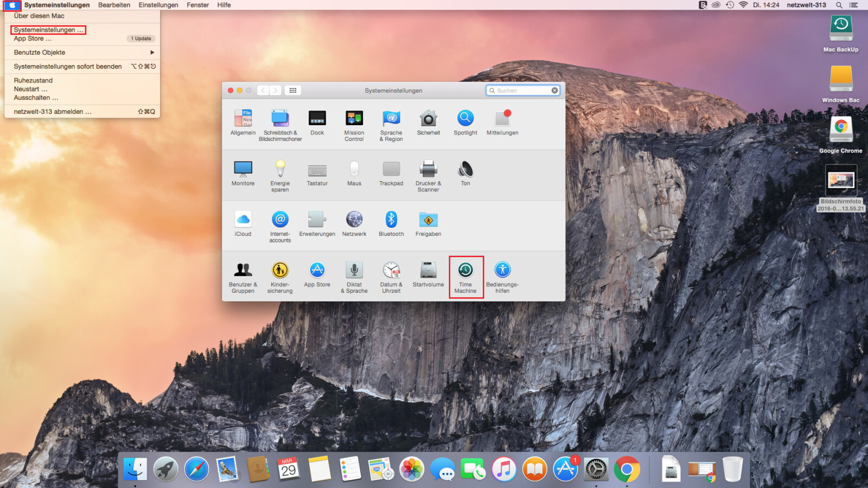The width and height of the screenshot is (868, 488).
Task: Clear the search field with X button
Action: point(554,91)
